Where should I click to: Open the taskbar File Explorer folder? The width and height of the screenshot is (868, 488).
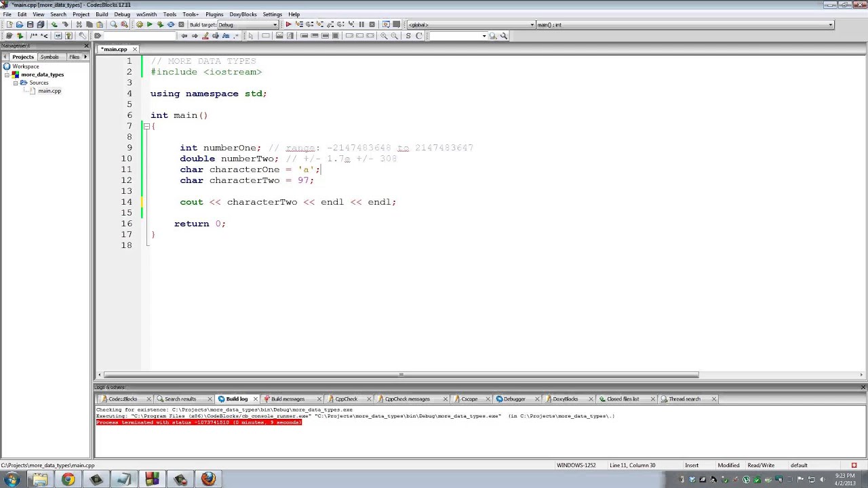(x=39, y=480)
